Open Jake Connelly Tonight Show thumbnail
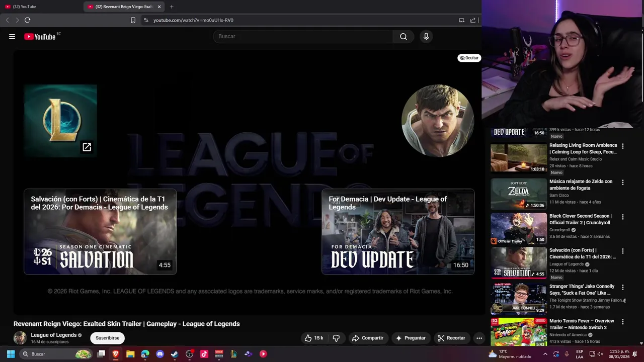This screenshot has height=362, width=644. click(x=519, y=299)
